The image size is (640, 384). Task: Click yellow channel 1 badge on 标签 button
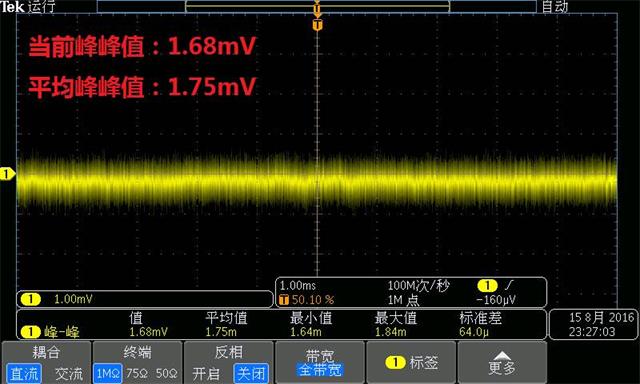click(x=395, y=362)
